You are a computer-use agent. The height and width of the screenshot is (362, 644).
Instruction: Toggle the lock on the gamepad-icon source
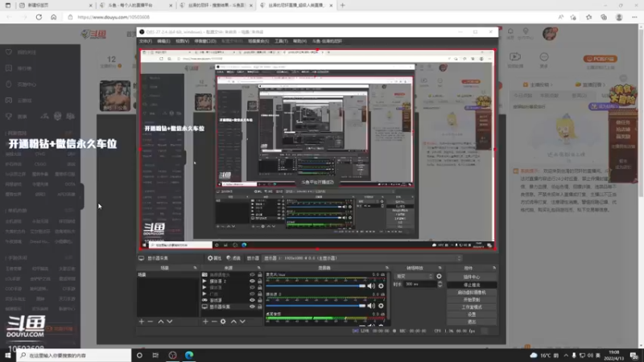(259, 300)
